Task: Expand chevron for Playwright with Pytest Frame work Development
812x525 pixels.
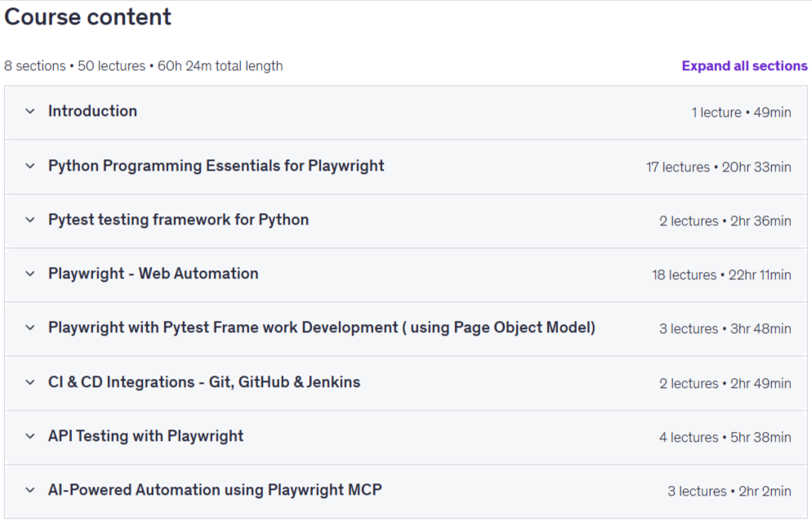Action: coord(30,327)
